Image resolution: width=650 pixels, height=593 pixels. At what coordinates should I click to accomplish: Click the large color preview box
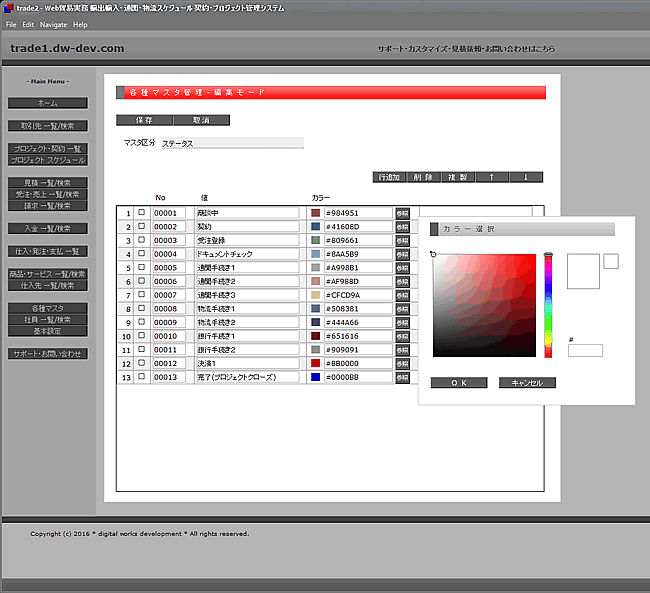pos(583,271)
